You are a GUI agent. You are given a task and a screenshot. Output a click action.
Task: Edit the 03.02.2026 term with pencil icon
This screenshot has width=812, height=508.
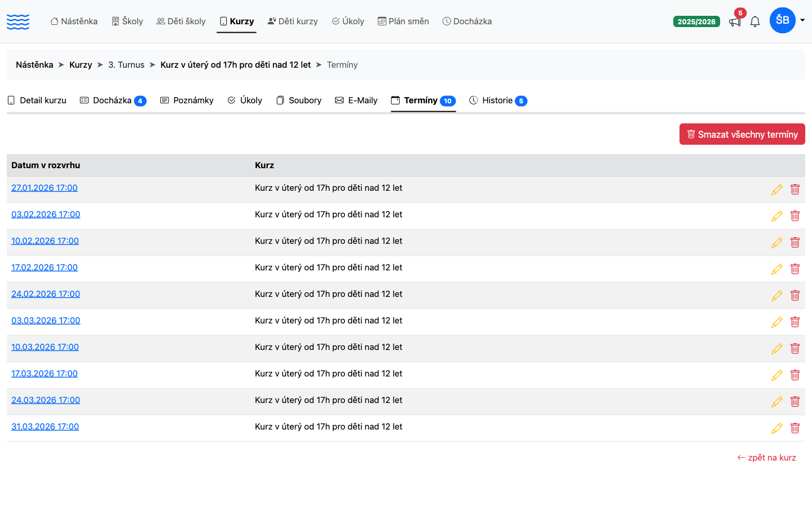coord(777,216)
